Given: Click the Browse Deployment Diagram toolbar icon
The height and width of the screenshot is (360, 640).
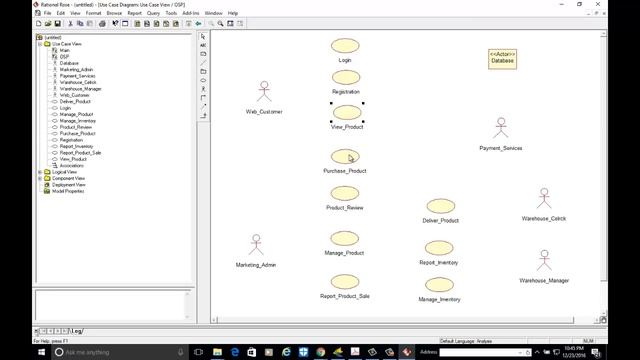Looking at the screenshot, I should [176, 24].
